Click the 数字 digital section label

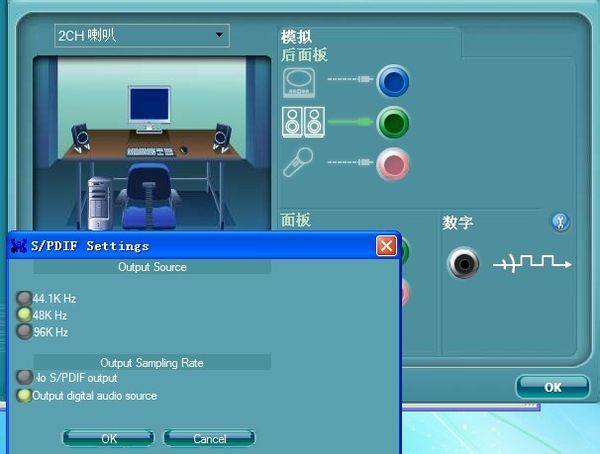point(458,222)
